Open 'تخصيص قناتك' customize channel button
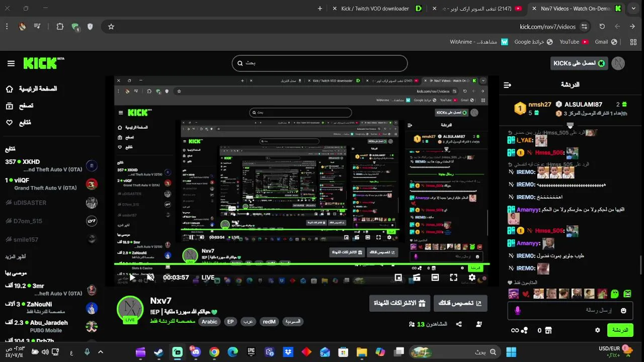The height and width of the screenshot is (362, 644). [460, 303]
